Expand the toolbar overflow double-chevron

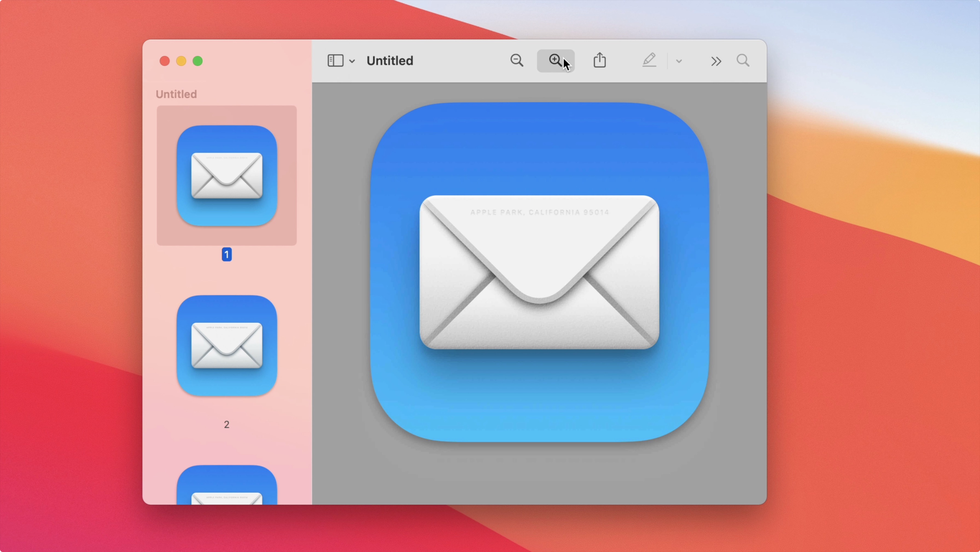click(716, 61)
